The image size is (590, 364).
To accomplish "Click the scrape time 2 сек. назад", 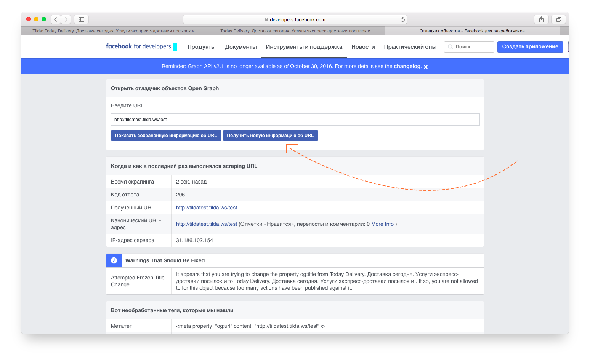I will coord(191,182).
